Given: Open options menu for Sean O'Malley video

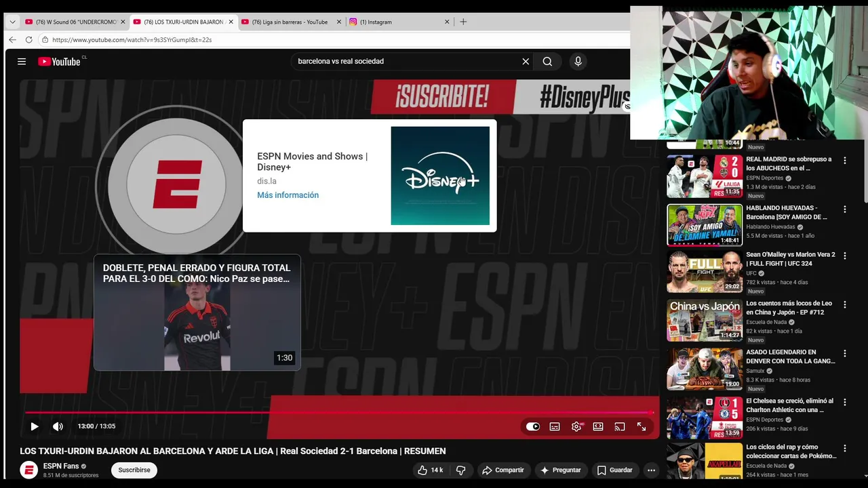Looking at the screenshot, I should [845, 256].
